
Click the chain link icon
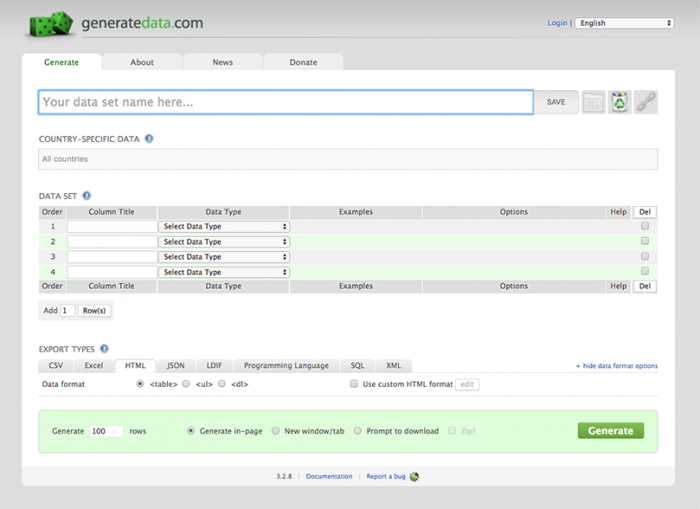pos(646,102)
